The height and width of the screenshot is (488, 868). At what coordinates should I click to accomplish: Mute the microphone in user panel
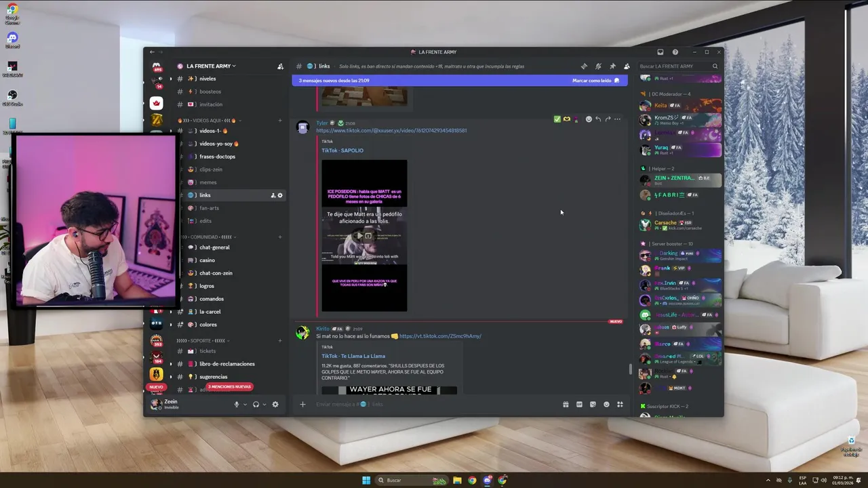[x=237, y=405]
